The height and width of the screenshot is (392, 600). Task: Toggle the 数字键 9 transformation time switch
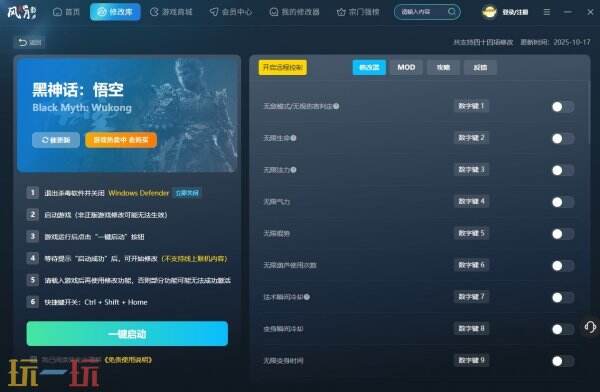tap(562, 361)
